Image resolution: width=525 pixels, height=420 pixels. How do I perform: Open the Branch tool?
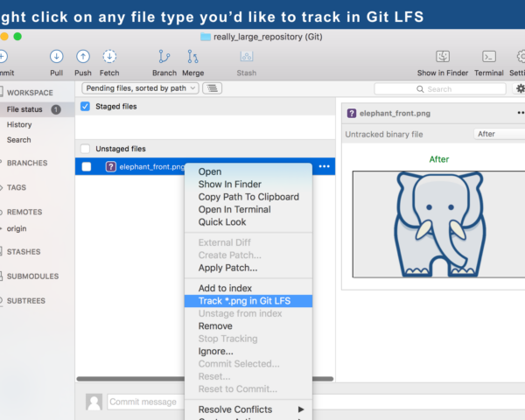[x=164, y=57]
